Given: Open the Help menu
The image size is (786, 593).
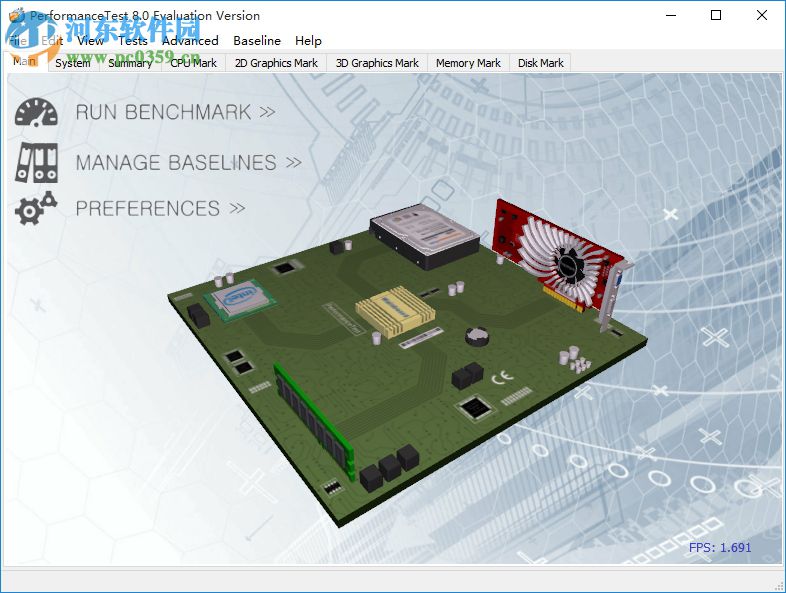Looking at the screenshot, I should 308,41.
